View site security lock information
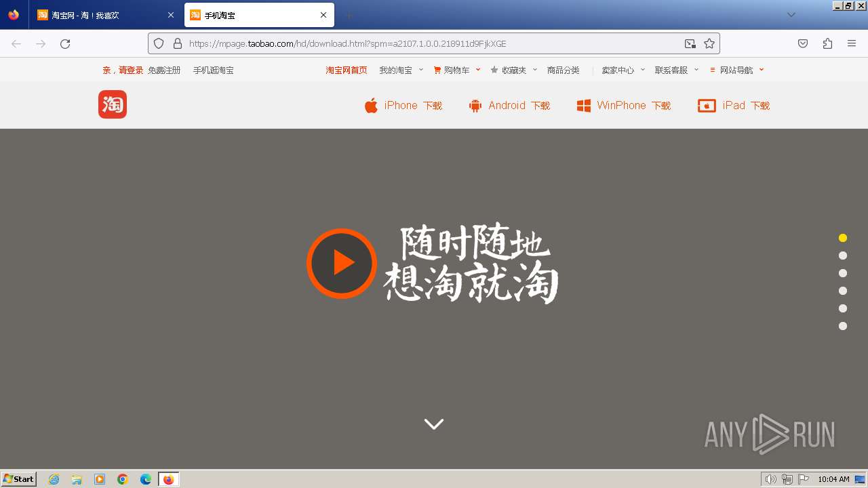Image resolution: width=868 pixels, height=488 pixels. click(x=178, y=43)
